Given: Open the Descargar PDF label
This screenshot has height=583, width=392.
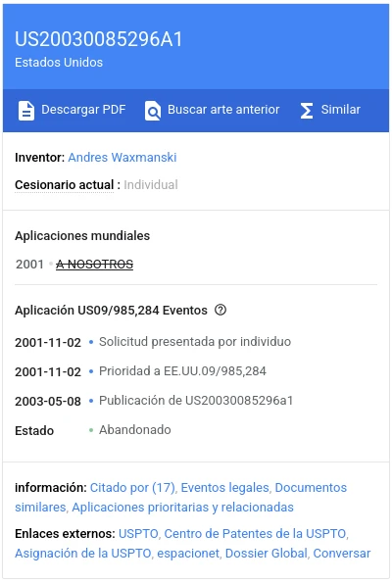Looking at the screenshot, I should pos(83,110).
